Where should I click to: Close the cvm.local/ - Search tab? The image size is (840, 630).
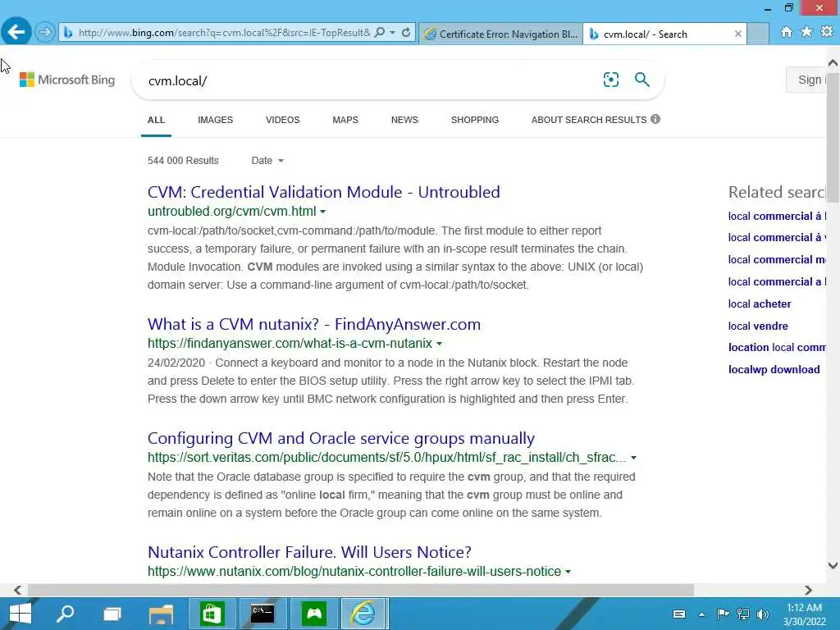pos(737,34)
